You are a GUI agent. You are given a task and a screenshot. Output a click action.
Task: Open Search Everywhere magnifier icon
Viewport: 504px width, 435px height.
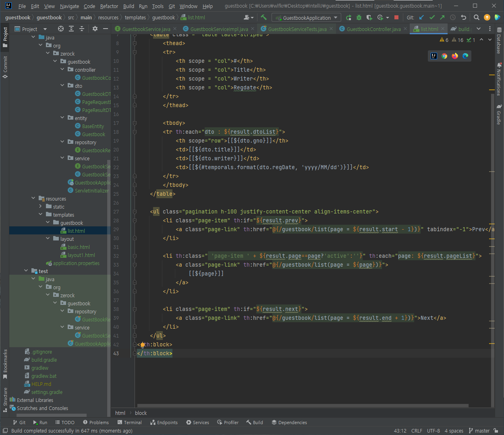(477, 17)
